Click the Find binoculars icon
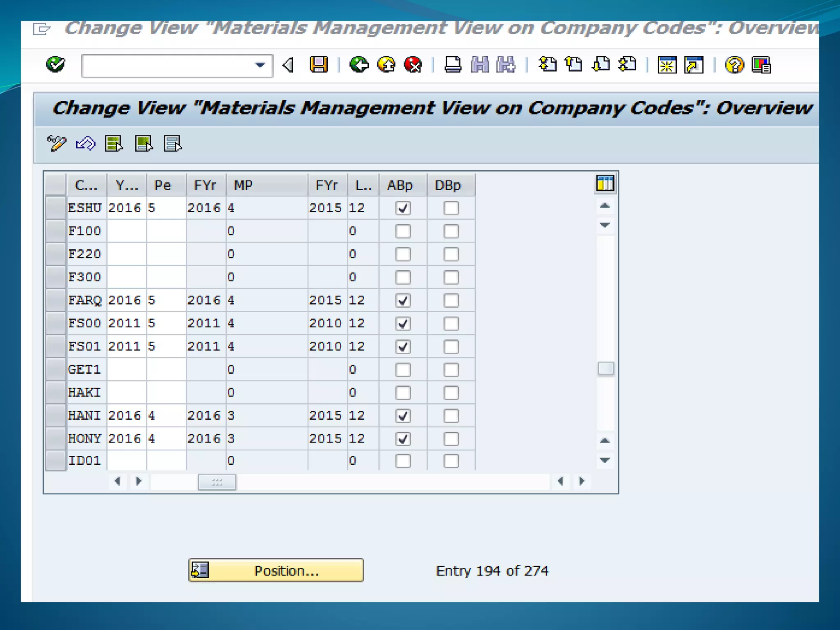Viewport: 840px width, 630px height. (x=480, y=65)
